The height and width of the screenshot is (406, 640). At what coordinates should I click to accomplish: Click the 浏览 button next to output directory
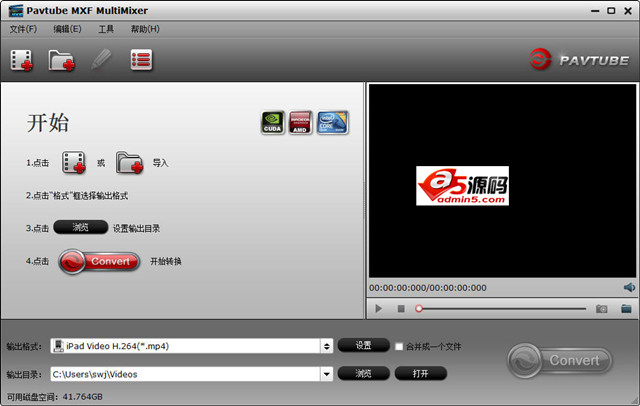point(363,373)
